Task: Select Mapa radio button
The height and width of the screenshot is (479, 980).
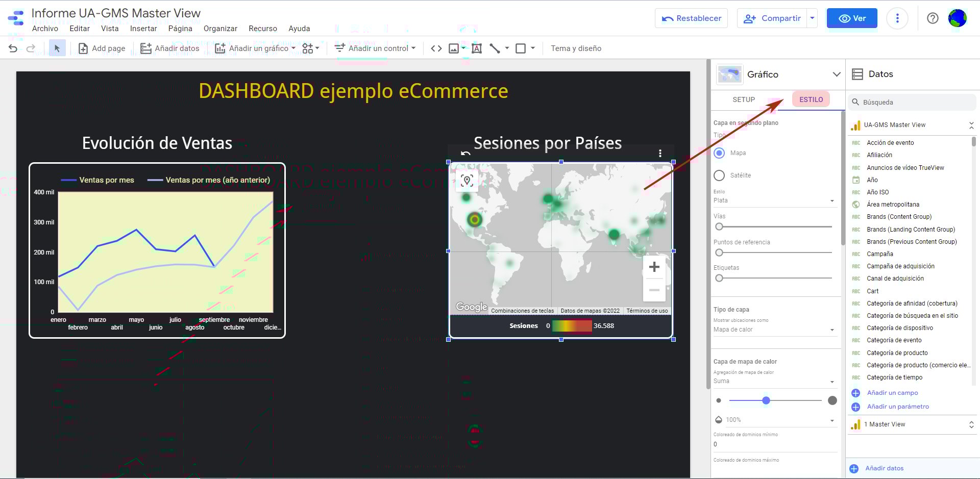Action: point(719,153)
